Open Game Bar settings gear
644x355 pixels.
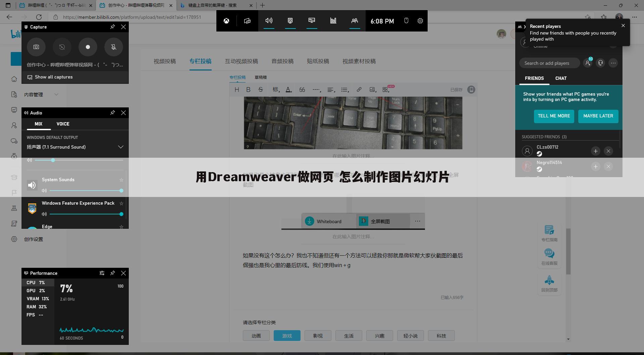(x=420, y=21)
